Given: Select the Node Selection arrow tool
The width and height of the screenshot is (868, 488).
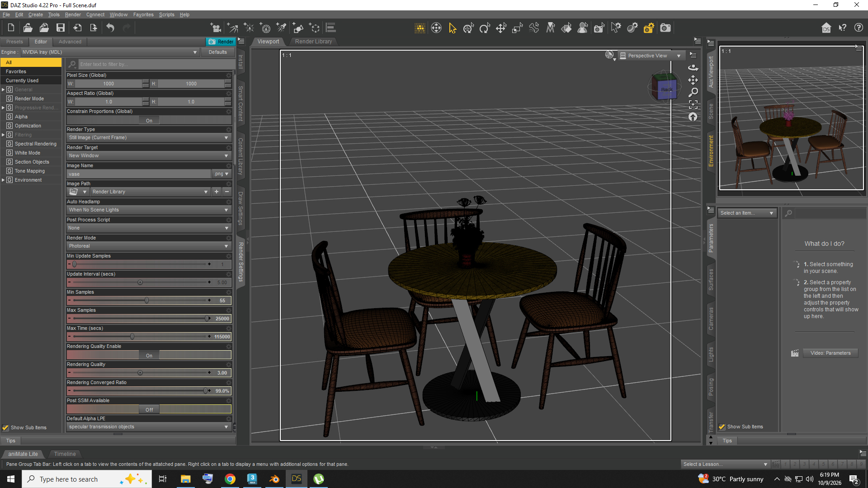Looking at the screenshot, I should point(453,28).
